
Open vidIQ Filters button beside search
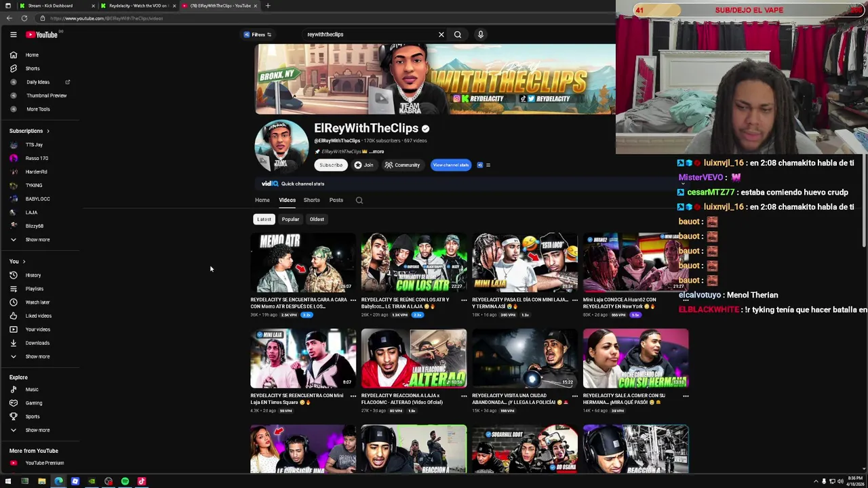click(x=258, y=35)
